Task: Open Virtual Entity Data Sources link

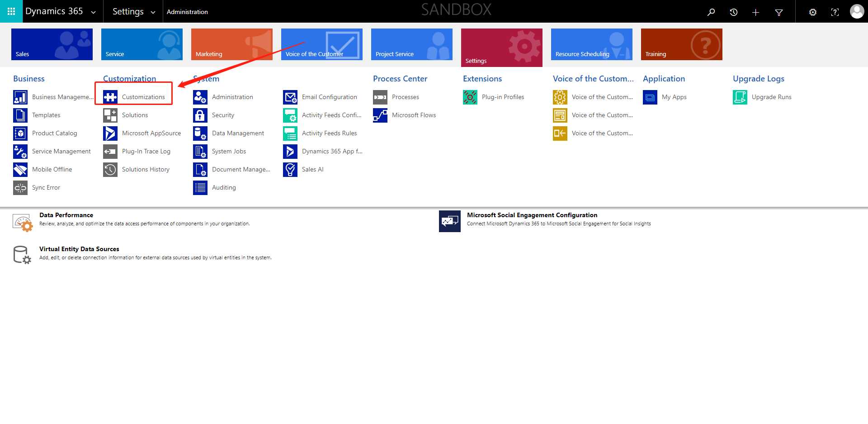Action: [79, 249]
